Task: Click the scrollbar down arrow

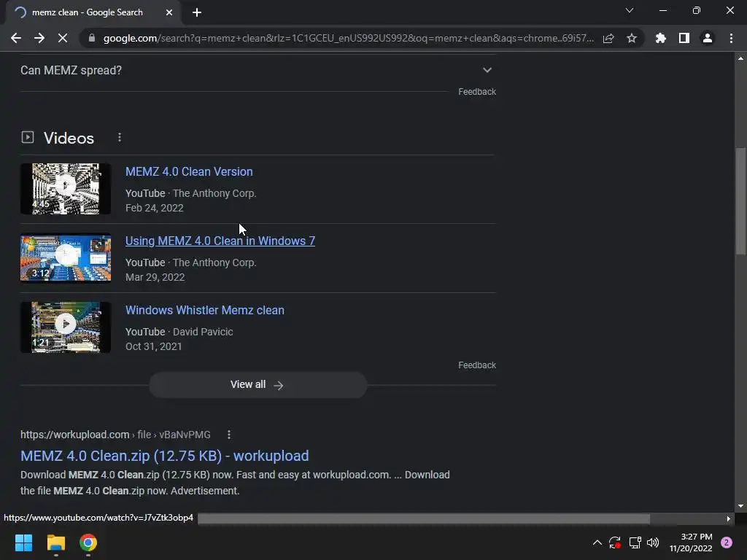Action: coord(740,506)
